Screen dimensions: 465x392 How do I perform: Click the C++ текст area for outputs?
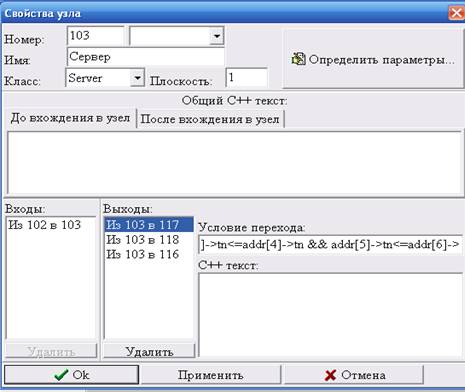click(330, 315)
